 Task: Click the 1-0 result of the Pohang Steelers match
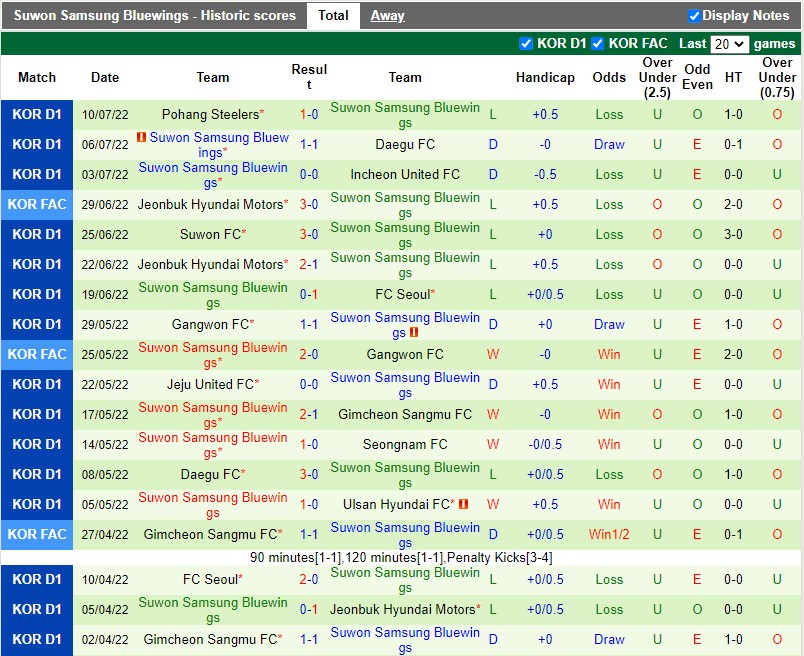309,114
